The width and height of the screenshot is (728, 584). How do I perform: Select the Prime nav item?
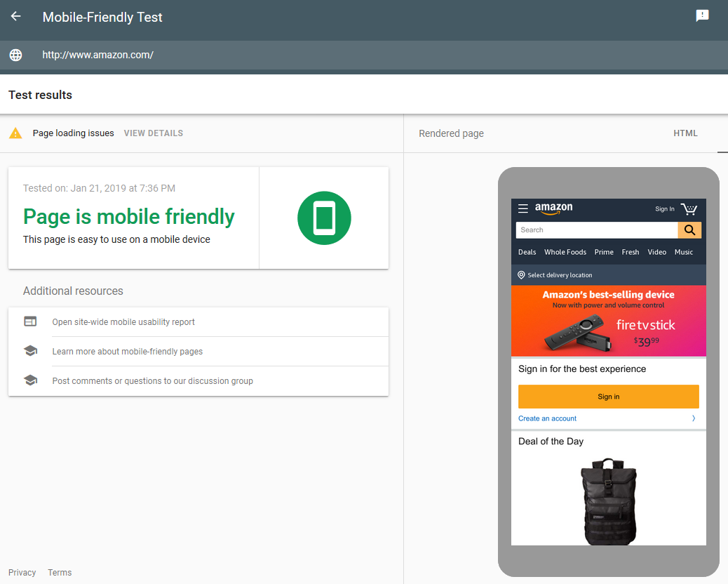tap(604, 252)
